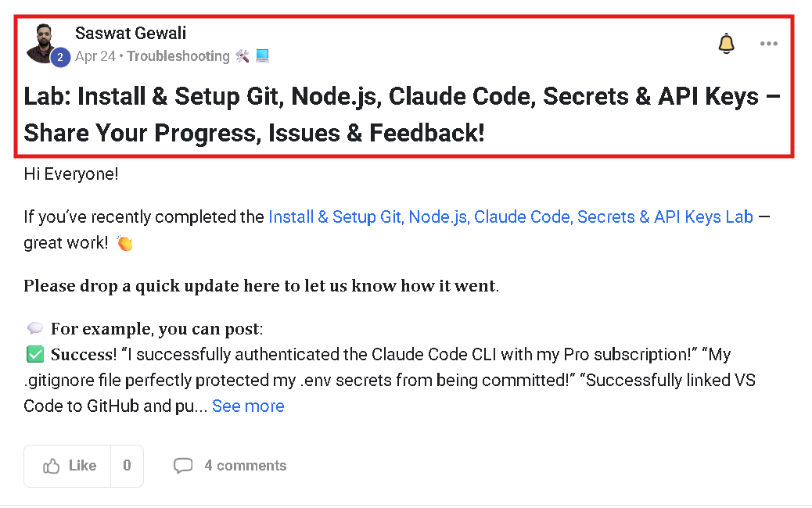The image size is (812, 508).
Task: Click the level 2 badge on avatar
Action: coord(60,57)
